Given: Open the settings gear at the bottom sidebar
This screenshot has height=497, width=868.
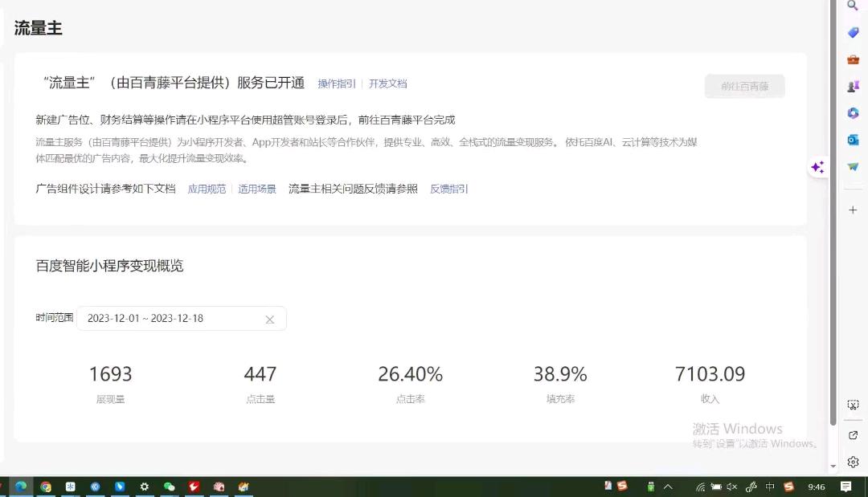Looking at the screenshot, I should (853, 462).
